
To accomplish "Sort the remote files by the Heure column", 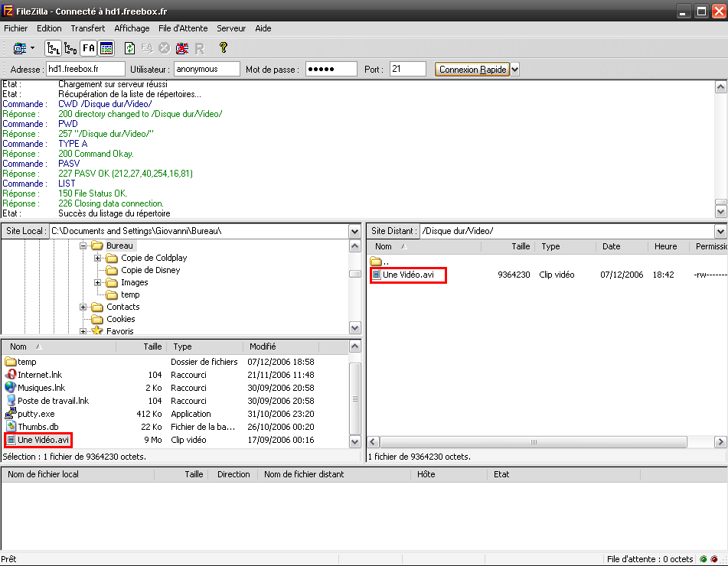I will point(668,246).
